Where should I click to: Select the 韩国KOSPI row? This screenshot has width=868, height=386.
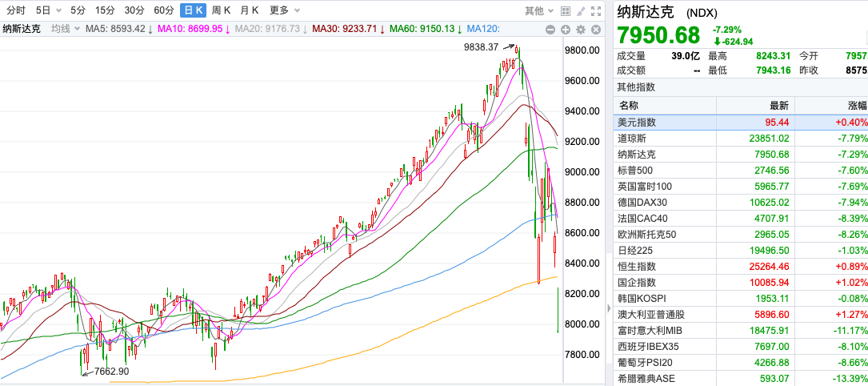742,299
